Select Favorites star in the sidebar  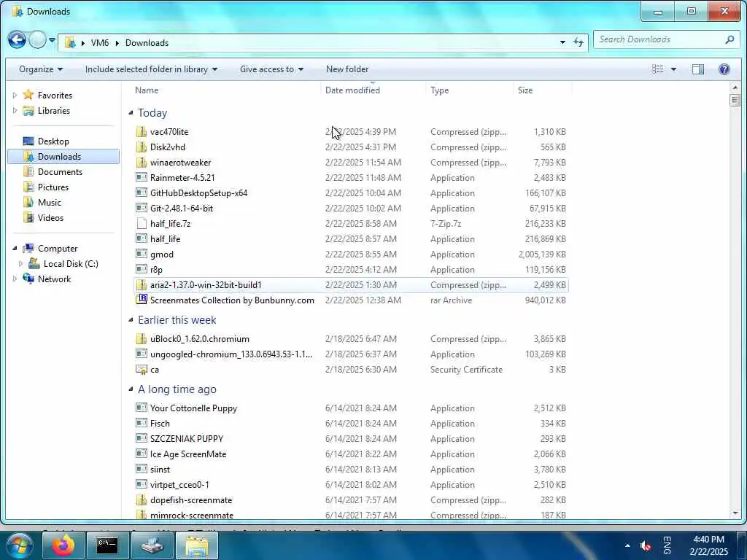tap(28, 95)
